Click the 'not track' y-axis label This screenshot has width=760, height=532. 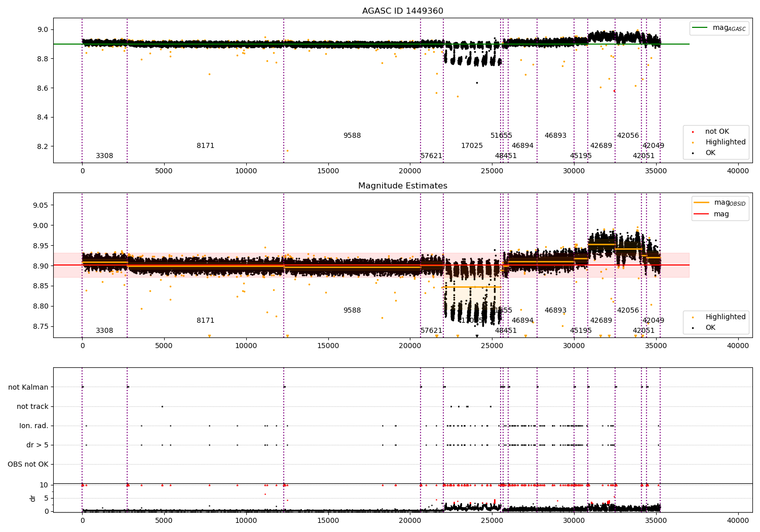[x=32, y=406]
